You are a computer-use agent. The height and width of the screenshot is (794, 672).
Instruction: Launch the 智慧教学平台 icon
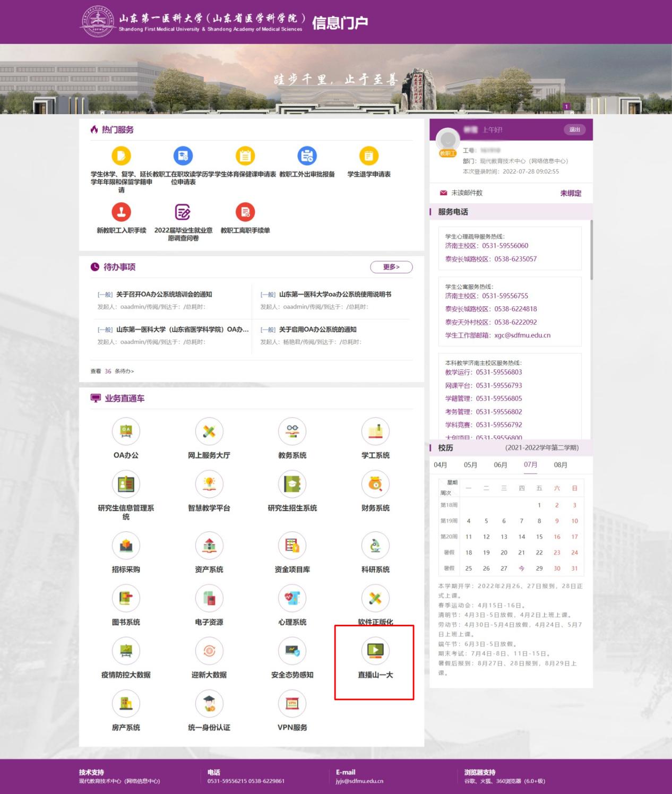point(209,484)
